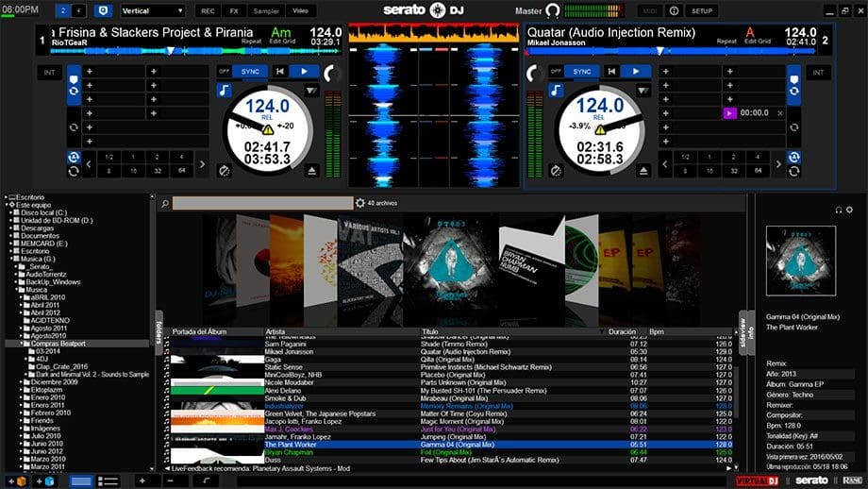Collapse the Musica (G:) drive
This screenshot has height=489, width=868.
tap(11, 259)
